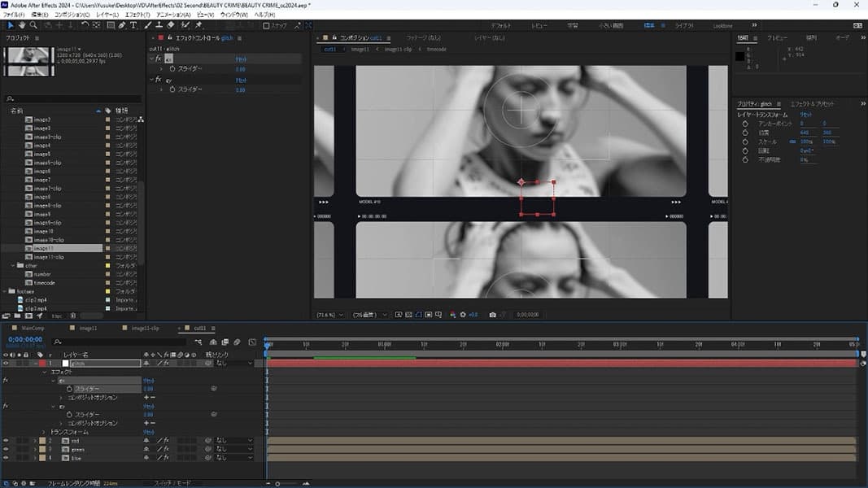Expand the トランスフォーム group in timeline
Viewport: 868px width, 488px height.
coord(44,432)
